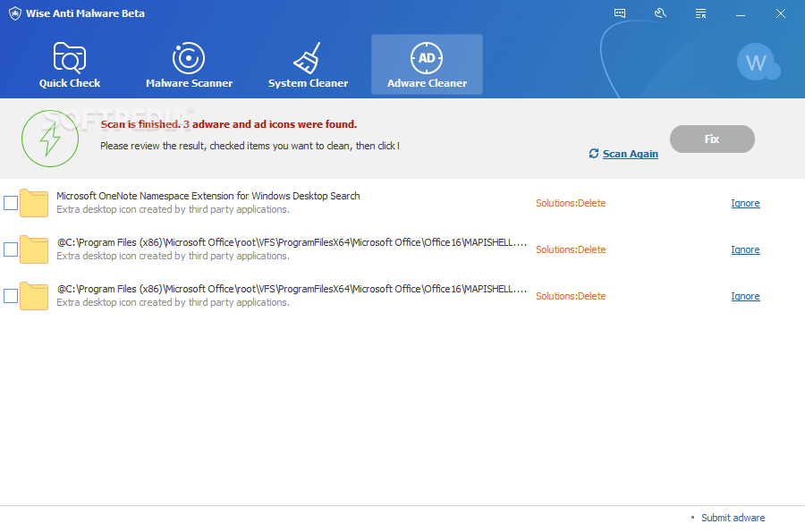The width and height of the screenshot is (805, 532).
Task: Click Solutions:Delete for the second MAPISHELL row
Action: (571, 249)
